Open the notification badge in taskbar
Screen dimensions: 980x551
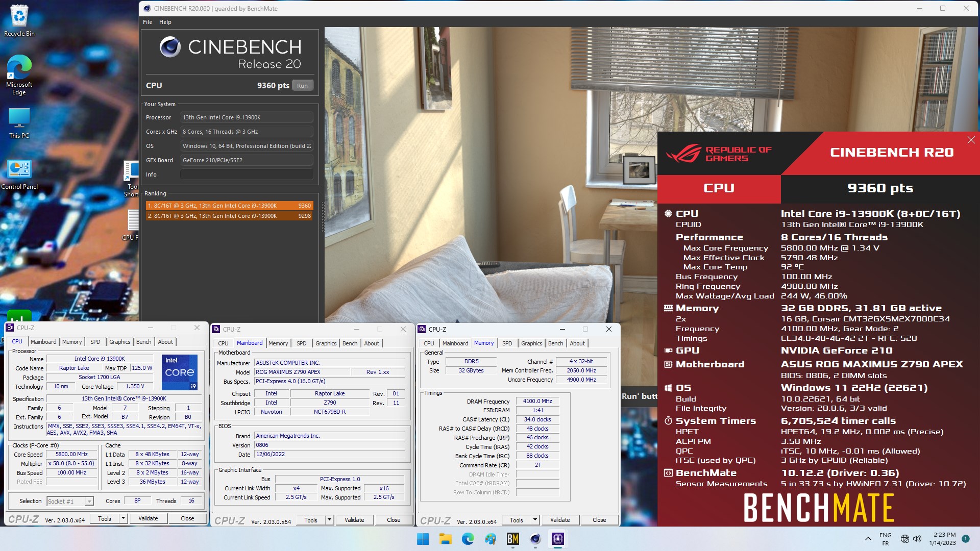[965, 539]
